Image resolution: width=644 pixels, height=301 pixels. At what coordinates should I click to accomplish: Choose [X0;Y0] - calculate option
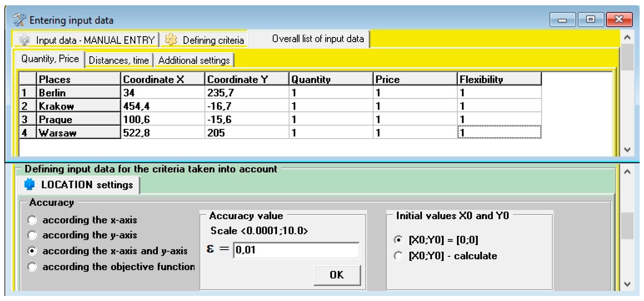398,256
